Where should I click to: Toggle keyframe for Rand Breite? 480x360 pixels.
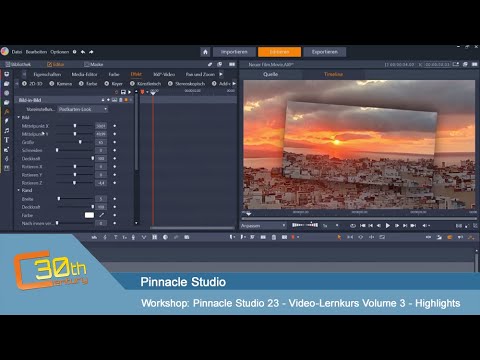[x=115, y=199]
